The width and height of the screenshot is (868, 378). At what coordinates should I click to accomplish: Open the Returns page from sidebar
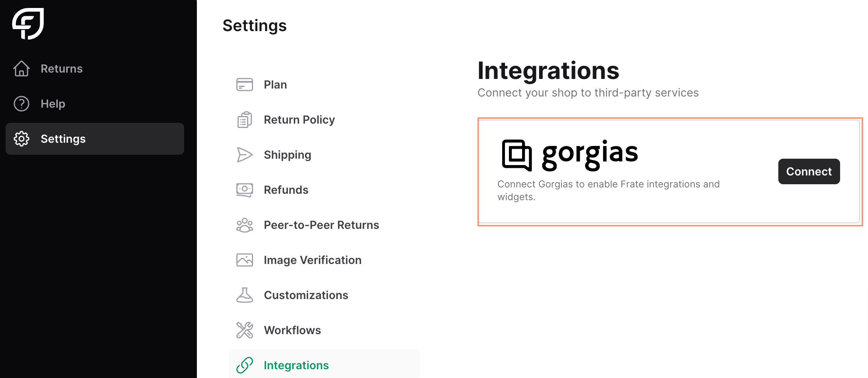click(61, 69)
